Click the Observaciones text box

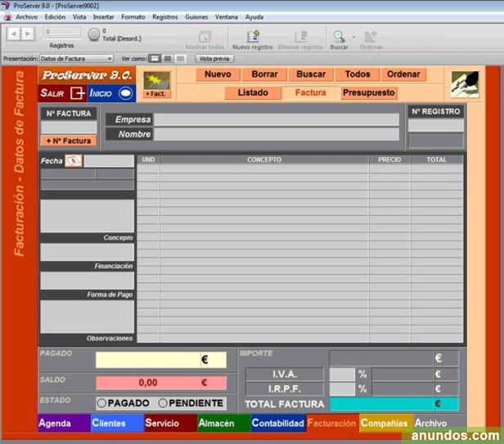[x=87, y=316]
